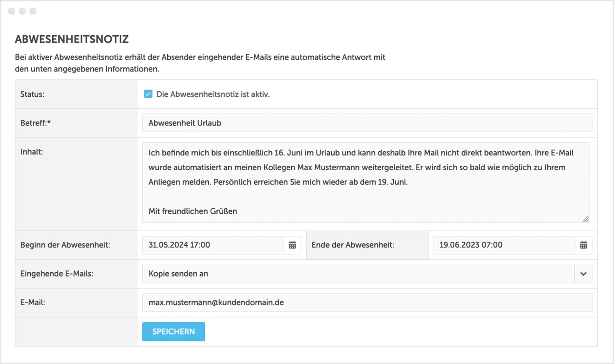Focus the Betreff field 'Abwesenheit Urlaub'
Screen dimensions: 614x364
tap(367, 123)
